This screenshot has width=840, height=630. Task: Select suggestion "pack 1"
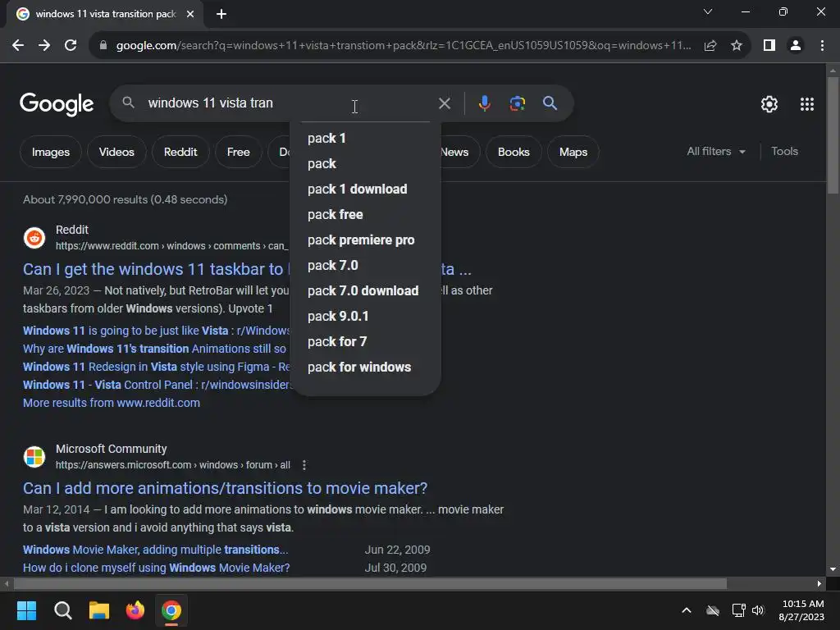click(x=365, y=138)
